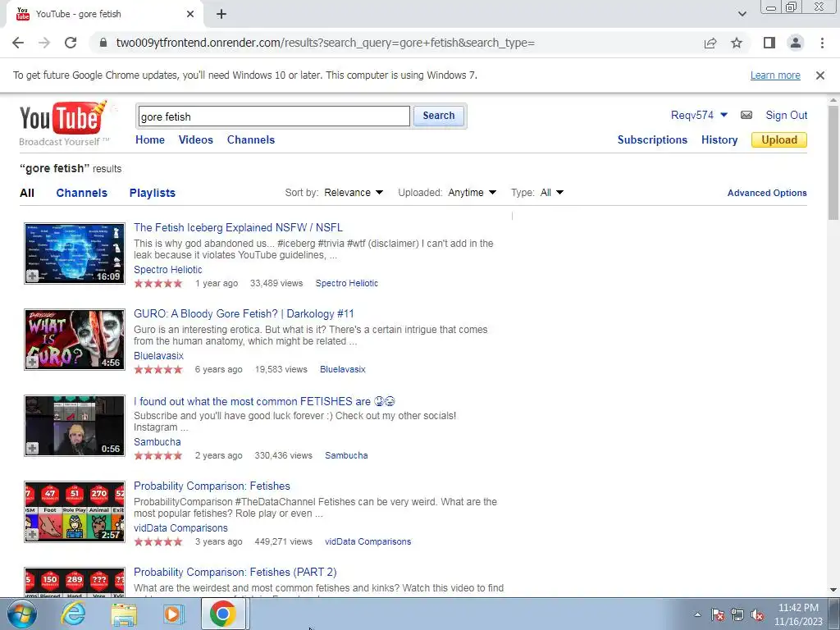Open most common FETISHES video title
The width and height of the screenshot is (840, 630).
264,401
